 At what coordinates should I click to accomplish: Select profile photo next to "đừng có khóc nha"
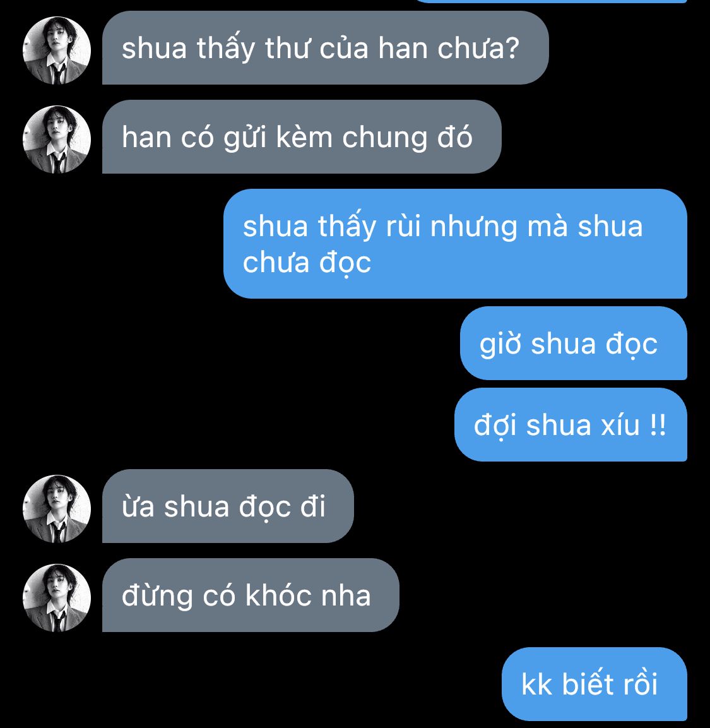[x=57, y=598]
